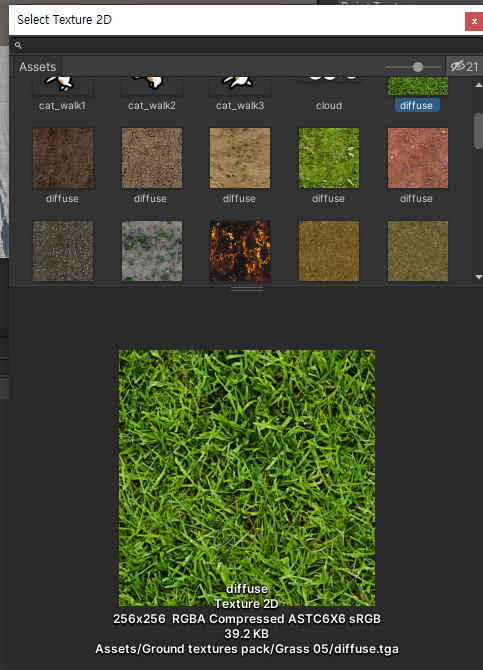Select the speckled gravel dirt texture

(63, 251)
